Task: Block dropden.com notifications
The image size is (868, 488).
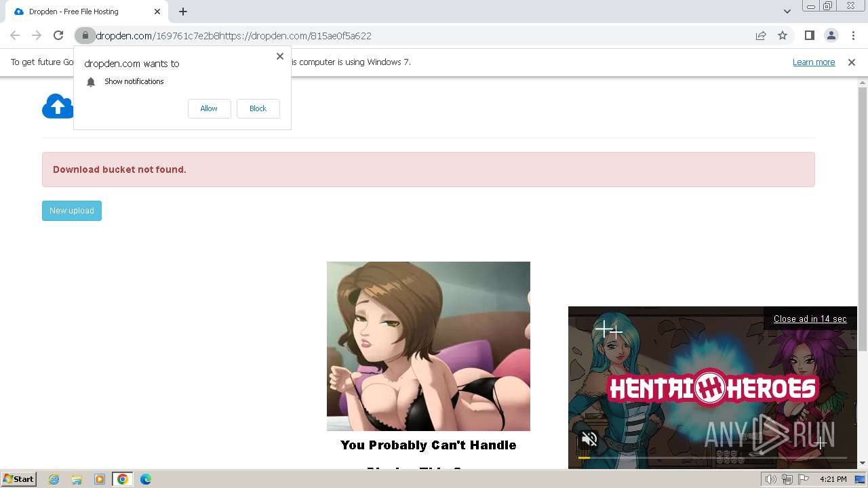Action: coord(258,108)
